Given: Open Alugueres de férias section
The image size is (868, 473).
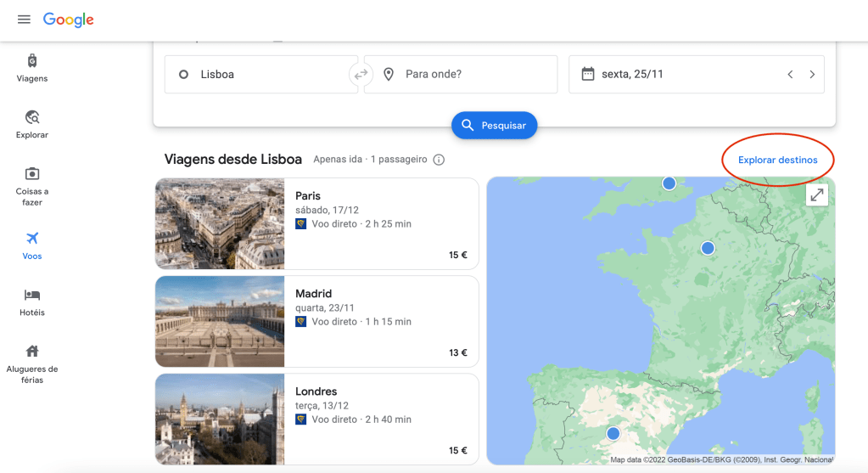Looking at the screenshot, I should point(32,363).
